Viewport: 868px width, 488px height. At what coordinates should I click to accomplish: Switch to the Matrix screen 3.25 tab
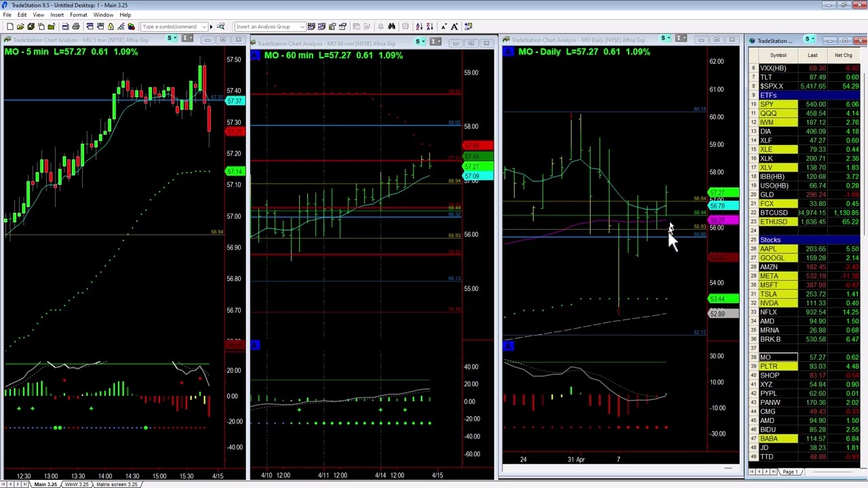pos(117,485)
